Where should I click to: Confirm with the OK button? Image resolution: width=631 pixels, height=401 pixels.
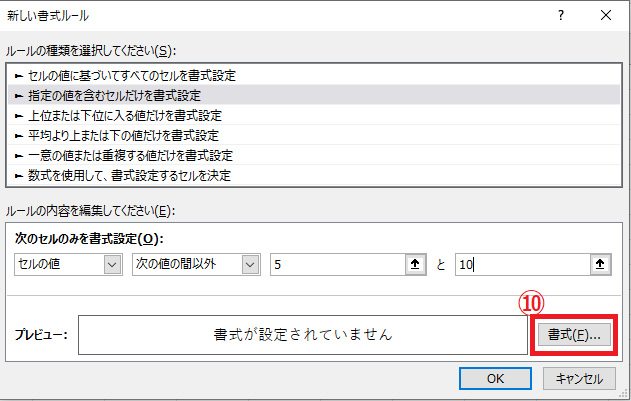[x=495, y=378]
